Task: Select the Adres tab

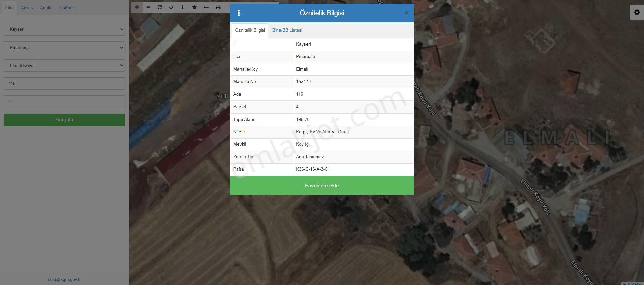Action: point(27,8)
